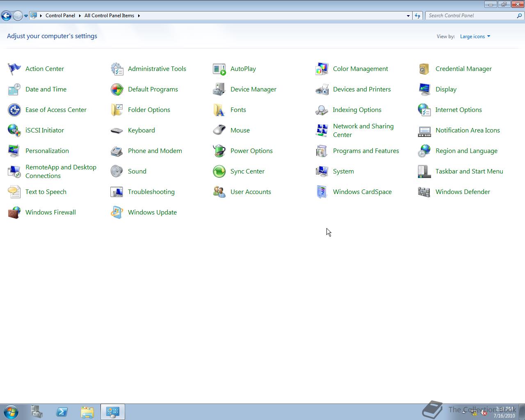
Task: Open the Ease of Access Center icon
Action: (x=14, y=110)
